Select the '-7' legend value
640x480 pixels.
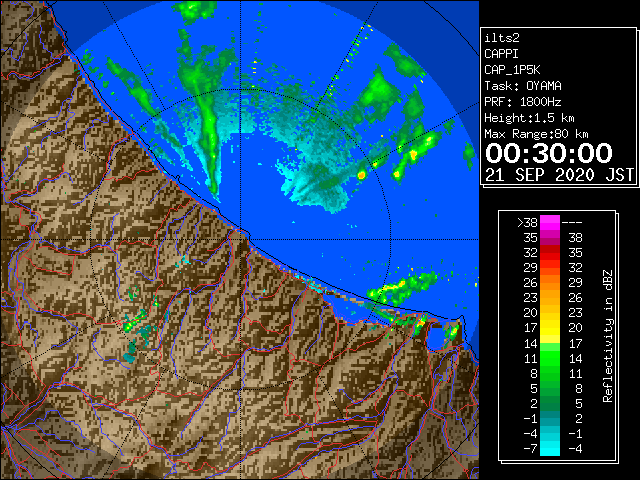(530, 448)
